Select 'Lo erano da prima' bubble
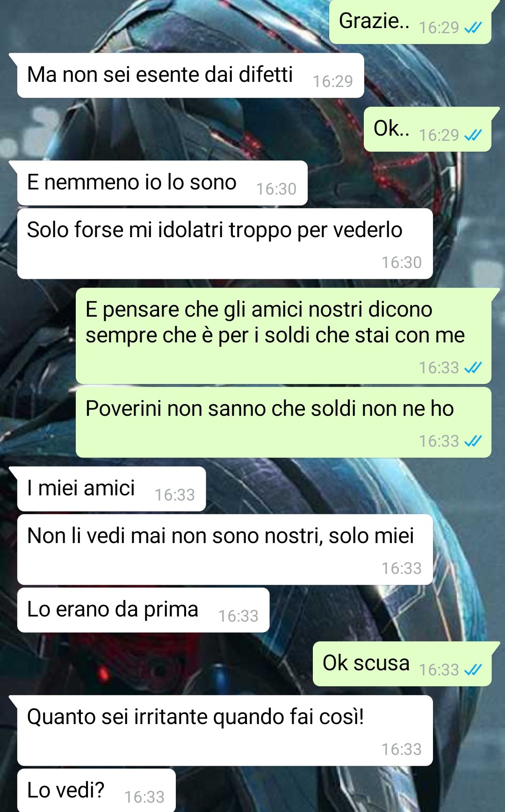 143,610
